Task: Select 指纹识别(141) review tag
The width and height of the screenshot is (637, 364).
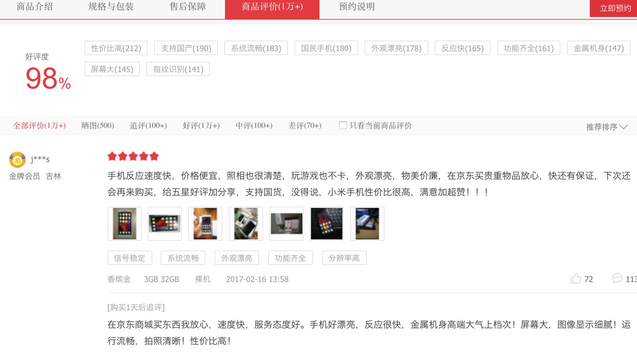Action: click(178, 69)
